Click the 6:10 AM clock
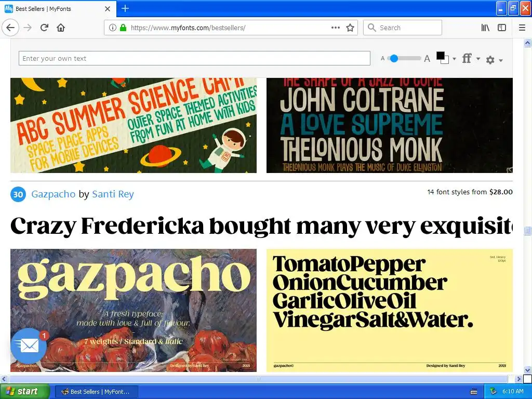Viewport: 532px width, 399px height. [x=513, y=392]
